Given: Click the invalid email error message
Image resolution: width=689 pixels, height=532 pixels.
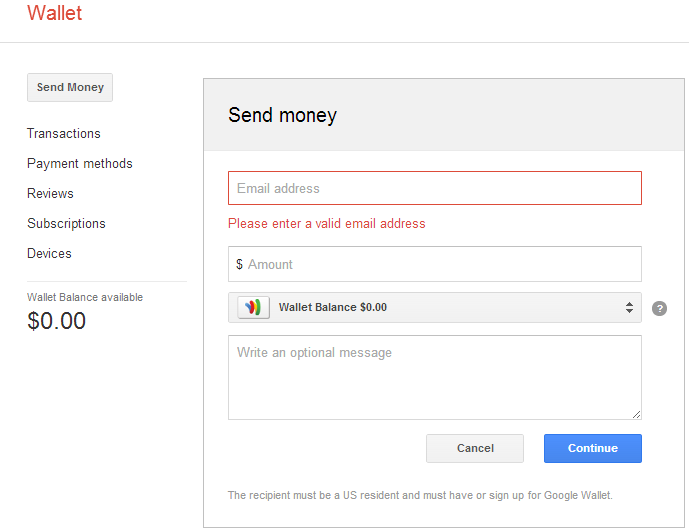Looking at the screenshot, I should (x=327, y=224).
